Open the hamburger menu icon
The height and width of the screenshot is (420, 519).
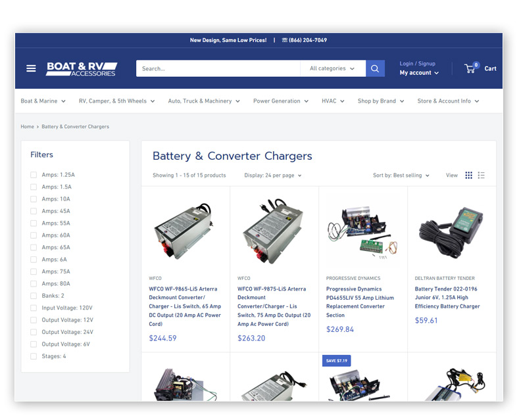pos(31,68)
